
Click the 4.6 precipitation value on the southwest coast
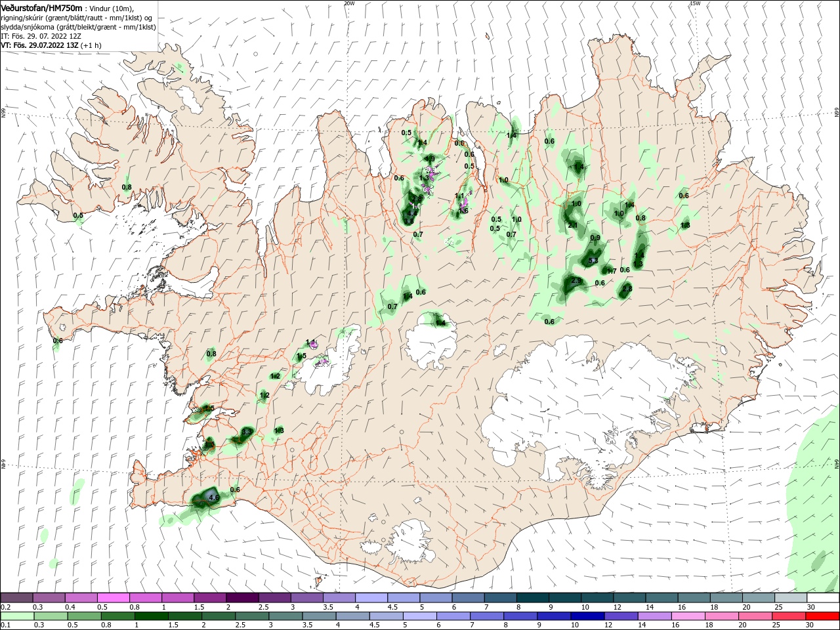point(213,498)
